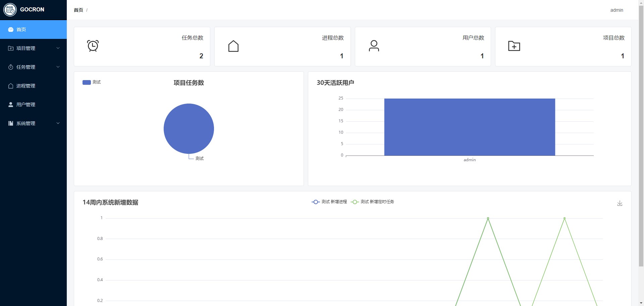Open the 任务管理 sidebar menu
Screen dimensions: 644x306
pyautogui.click(x=33, y=67)
